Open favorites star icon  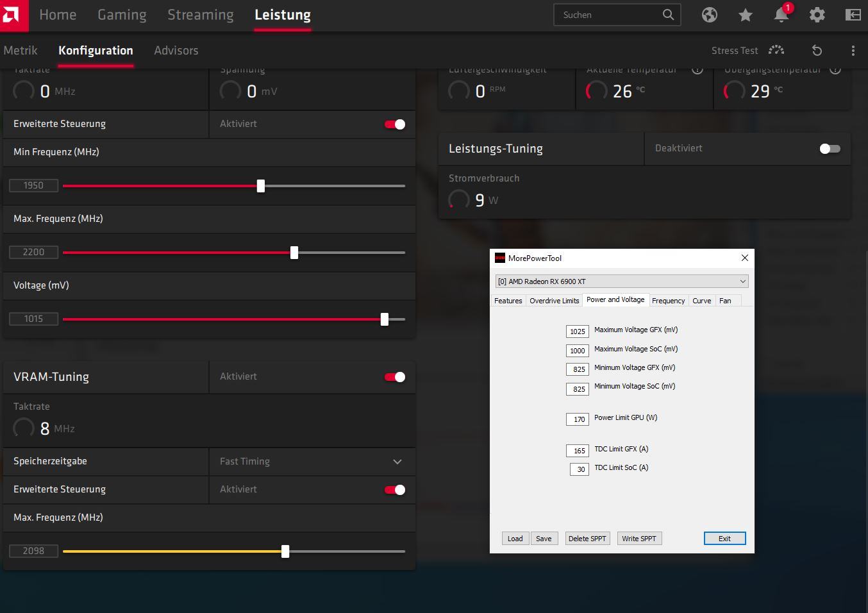tap(746, 15)
